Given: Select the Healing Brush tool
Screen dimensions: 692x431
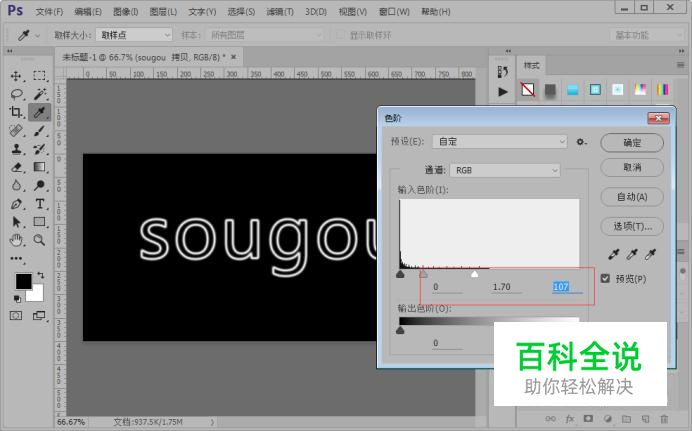Looking at the screenshot, I should pyautogui.click(x=16, y=131).
